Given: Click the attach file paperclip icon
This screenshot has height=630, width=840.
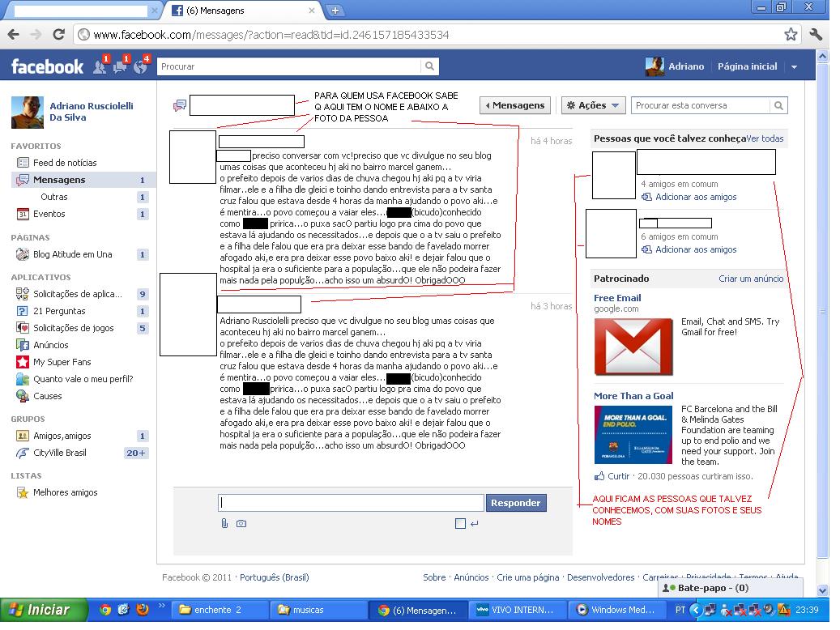Looking at the screenshot, I should coord(224,523).
